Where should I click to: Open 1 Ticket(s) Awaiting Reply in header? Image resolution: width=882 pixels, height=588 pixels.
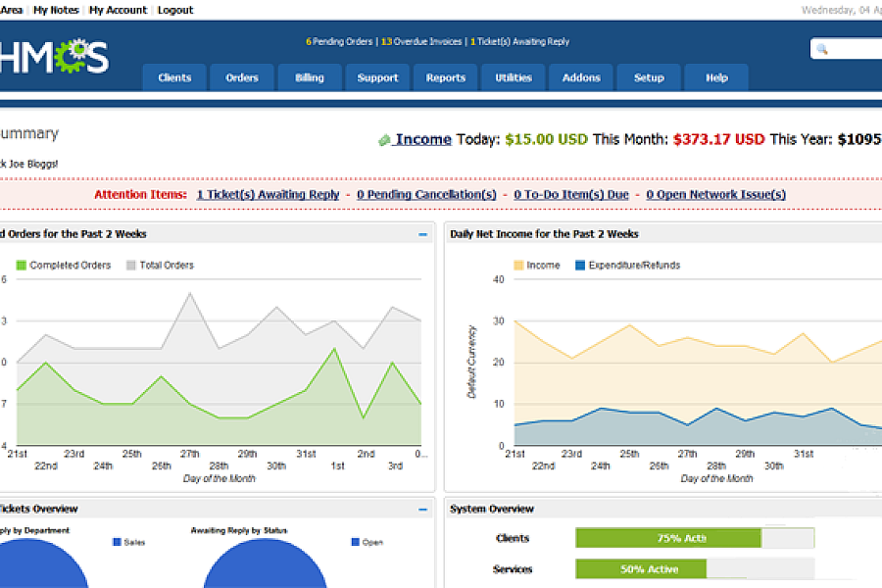point(519,41)
